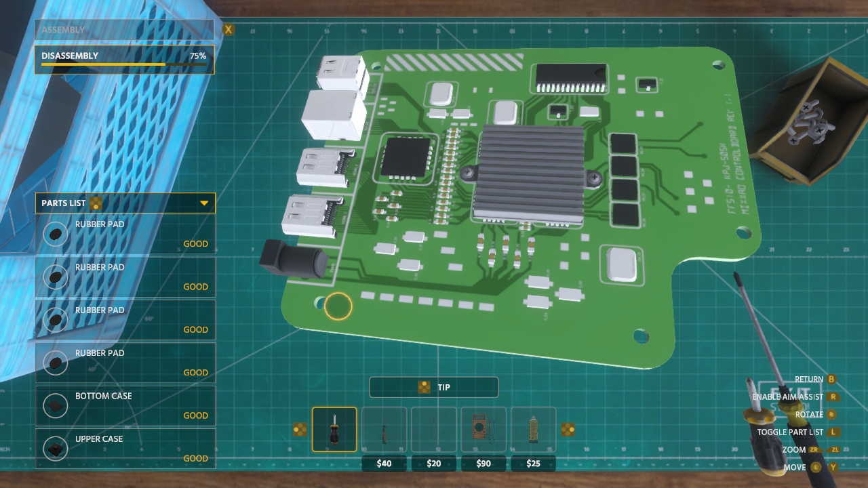Image resolution: width=868 pixels, height=488 pixels.
Task: Choose the multimeter tool priced $90
Action: click(484, 428)
